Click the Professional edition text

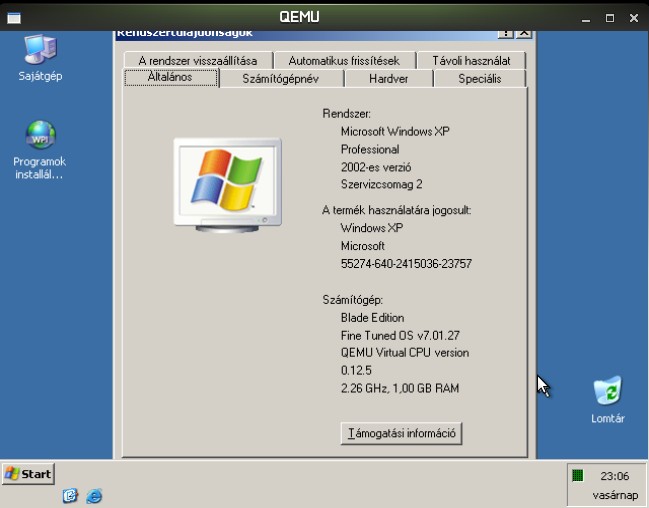pyautogui.click(x=370, y=149)
